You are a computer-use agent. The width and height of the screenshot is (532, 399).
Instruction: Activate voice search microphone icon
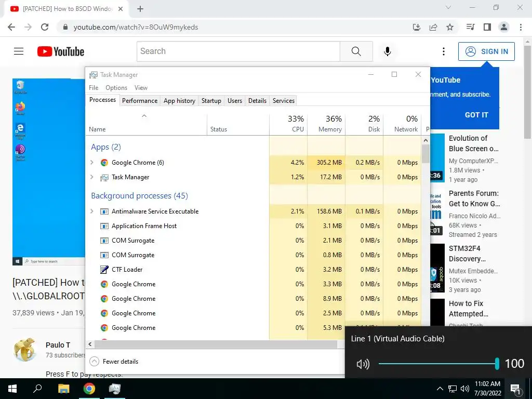click(388, 51)
